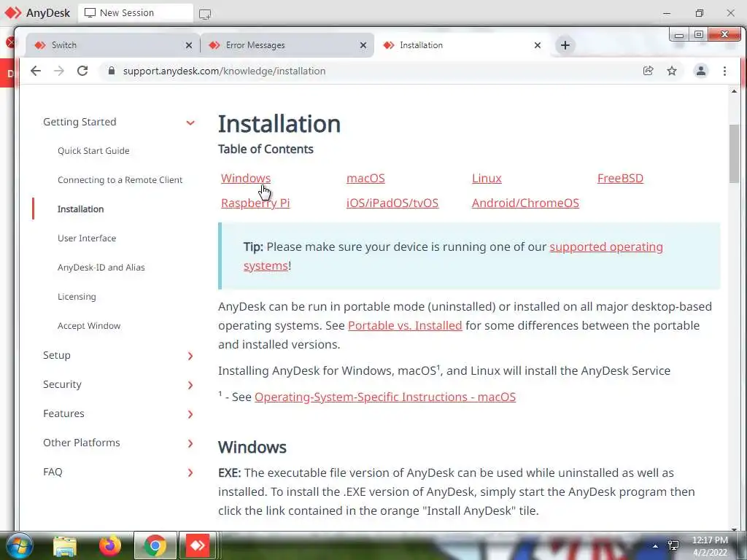
Task: Open User Interface sidebar item
Action: [87, 238]
